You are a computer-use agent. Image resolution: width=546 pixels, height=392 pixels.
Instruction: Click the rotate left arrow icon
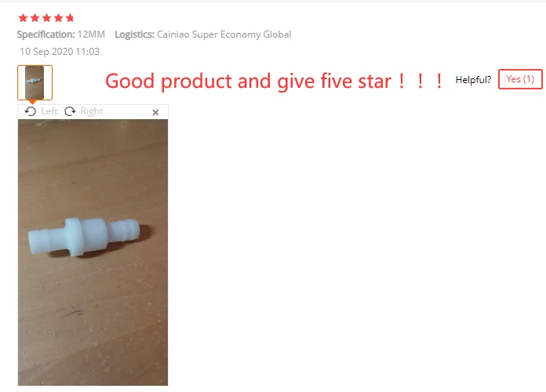click(31, 111)
